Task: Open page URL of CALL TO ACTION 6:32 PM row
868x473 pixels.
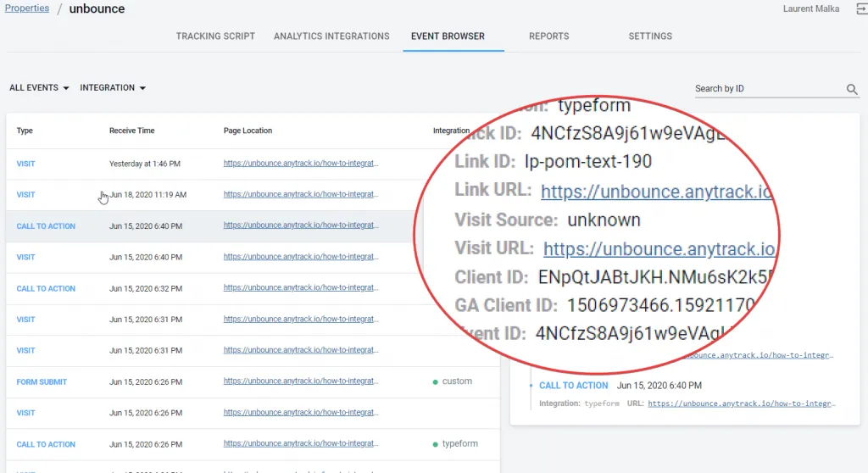Action: pyautogui.click(x=301, y=288)
